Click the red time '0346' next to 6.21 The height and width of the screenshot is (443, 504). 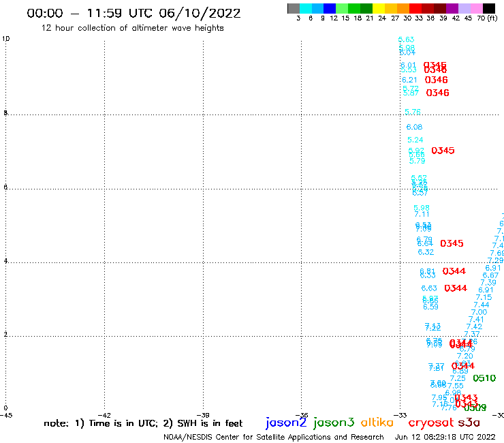436,80
